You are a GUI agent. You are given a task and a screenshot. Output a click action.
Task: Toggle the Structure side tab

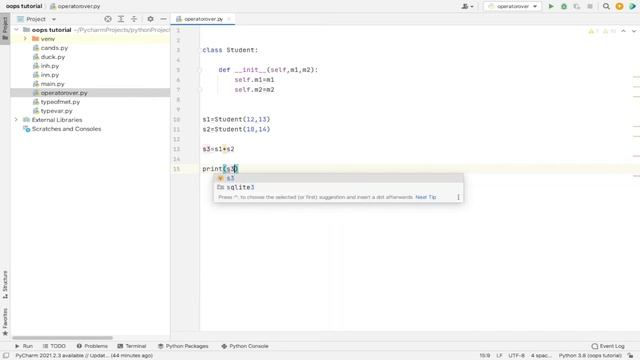coord(5,284)
